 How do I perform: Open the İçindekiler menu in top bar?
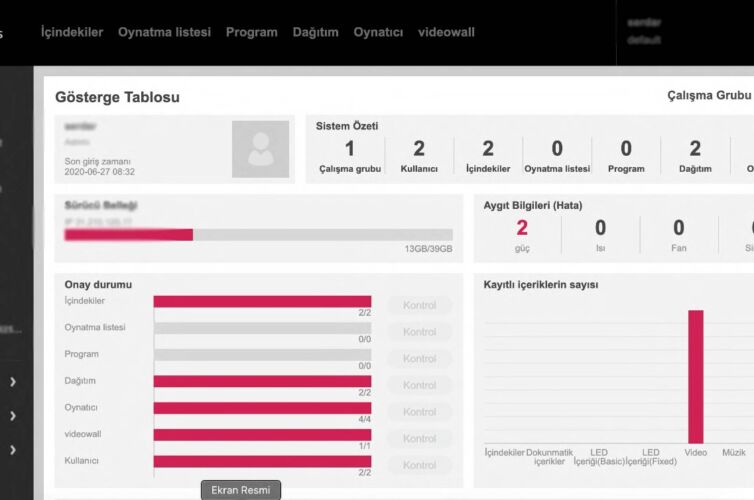72,32
